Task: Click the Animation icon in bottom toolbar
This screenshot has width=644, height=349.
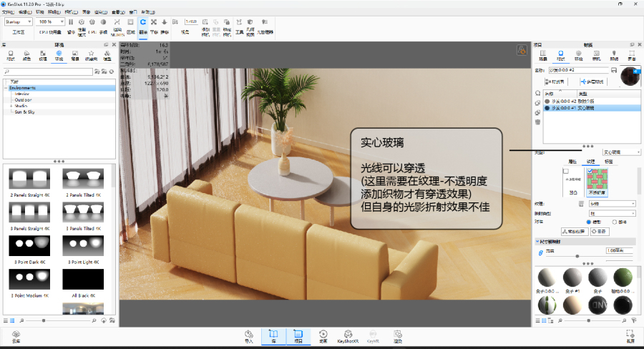Action: pyautogui.click(x=323, y=335)
